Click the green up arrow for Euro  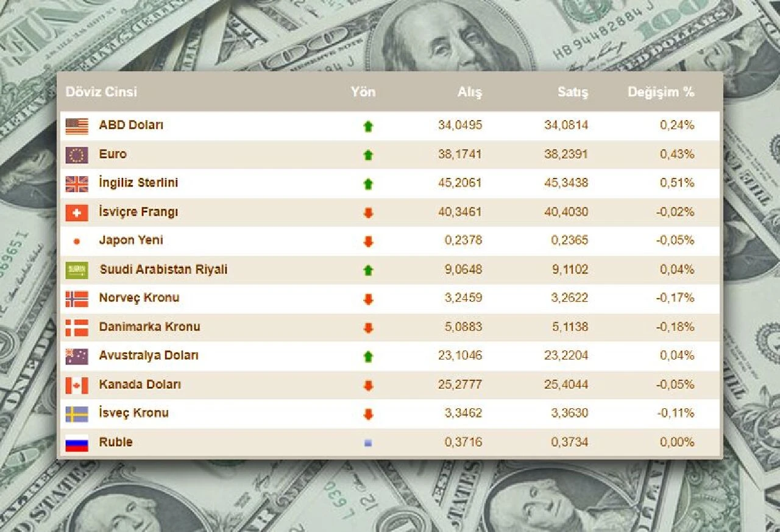click(x=367, y=155)
